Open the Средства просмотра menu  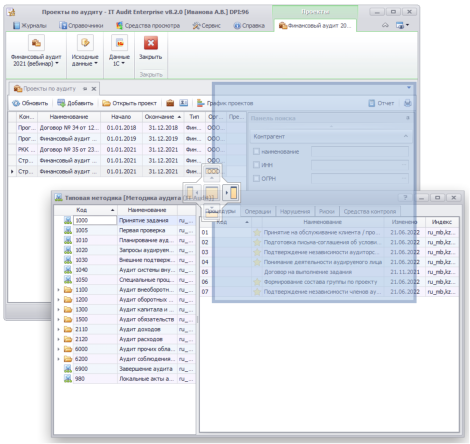[x=148, y=26]
